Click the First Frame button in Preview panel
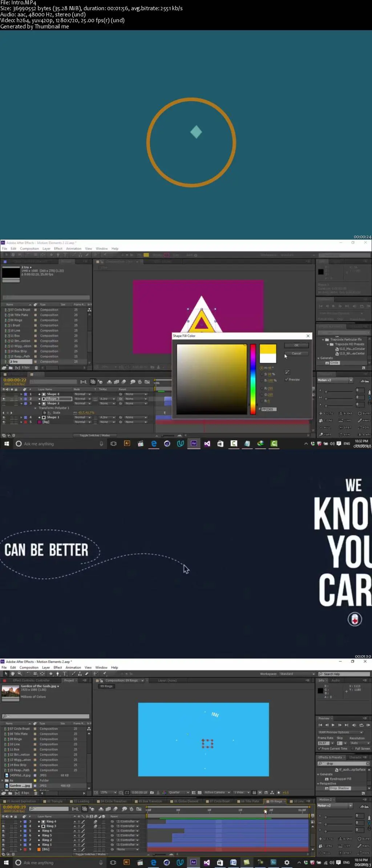The image size is (372, 868). [320, 725]
